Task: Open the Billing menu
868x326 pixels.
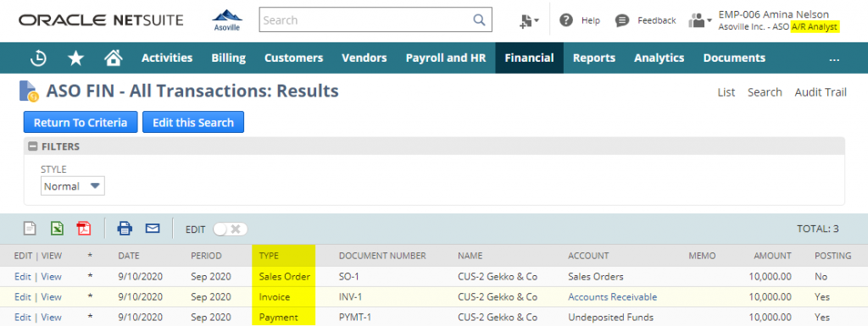Action: point(228,58)
